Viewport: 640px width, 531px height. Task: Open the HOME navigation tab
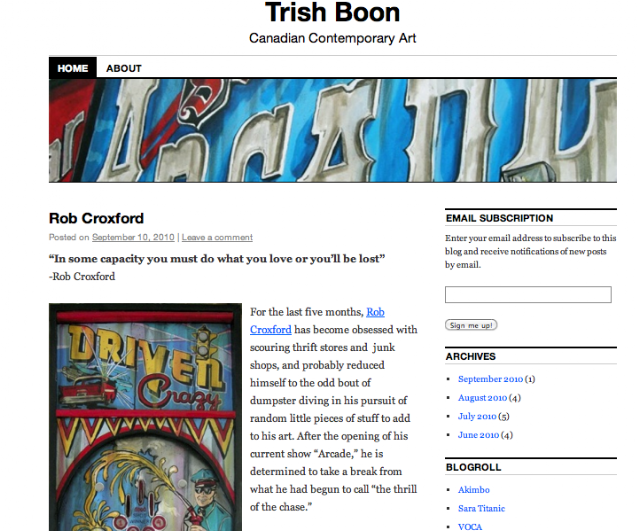pyautogui.click(x=73, y=68)
